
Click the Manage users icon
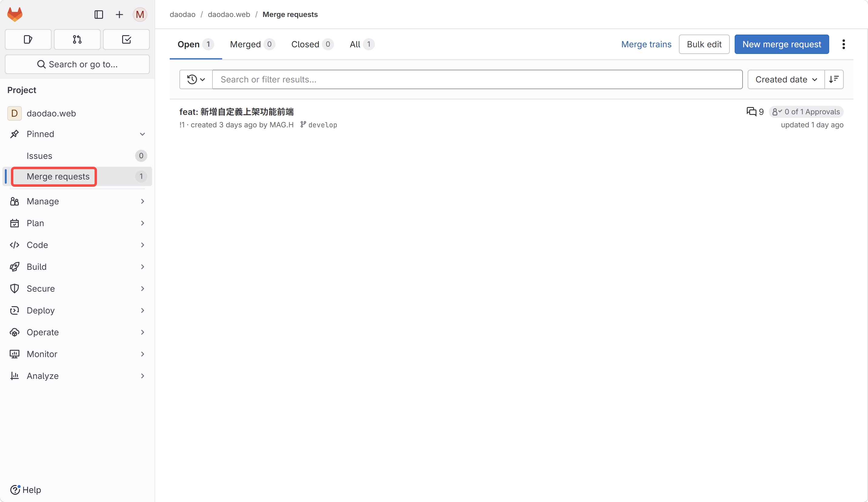click(x=15, y=201)
